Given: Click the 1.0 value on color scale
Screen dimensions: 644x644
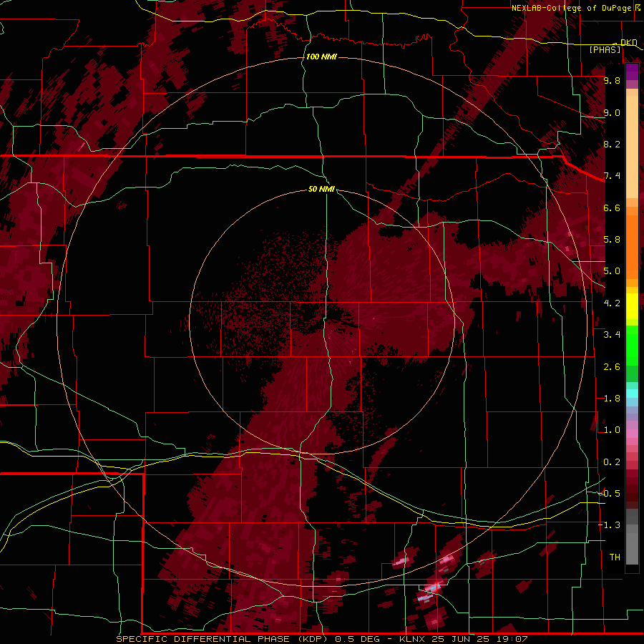Looking at the screenshot, I should pyautogui.click(x=612, y=430).
